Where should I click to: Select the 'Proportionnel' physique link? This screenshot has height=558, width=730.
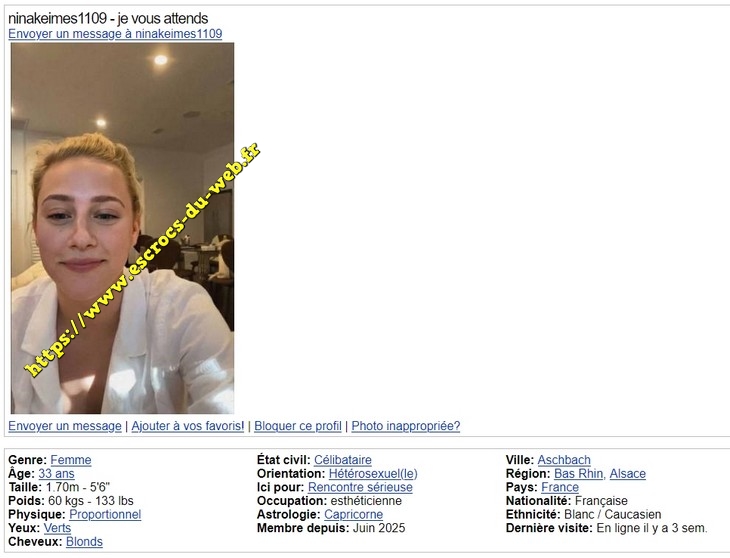click(x=105, y=514)
